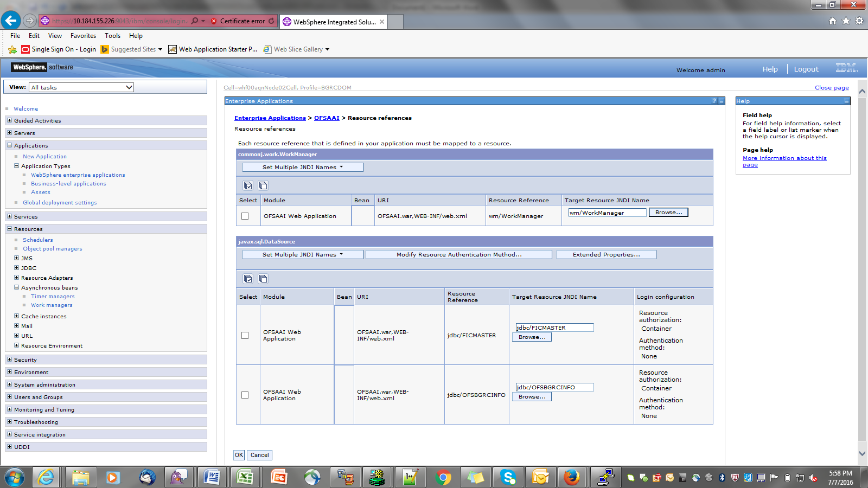The image size is (868, 488).
Task: Click the add to favorites bar star
Action: tap(12, 49)
